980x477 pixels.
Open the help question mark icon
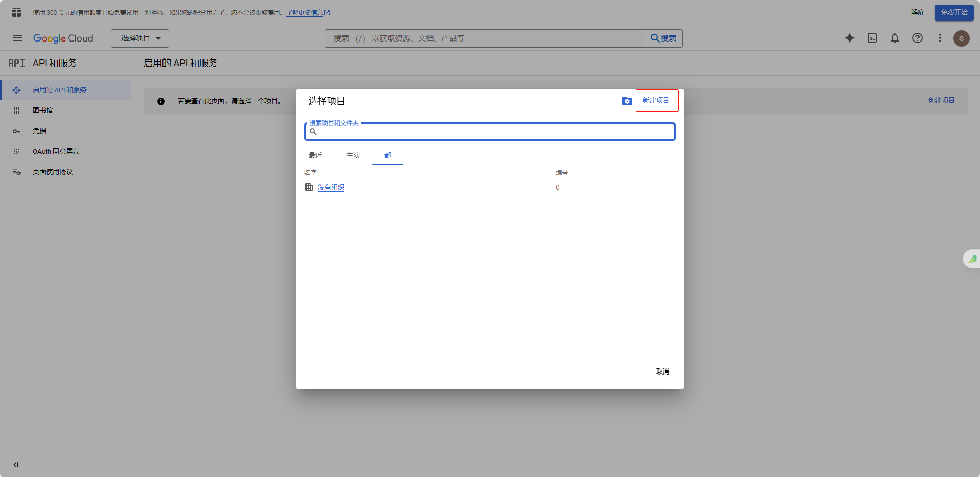tap(917, 38)
